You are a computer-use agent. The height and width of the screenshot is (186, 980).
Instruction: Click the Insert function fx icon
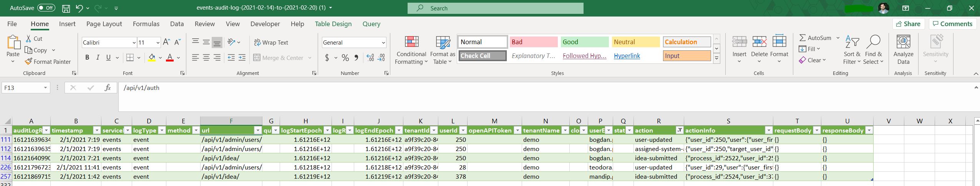108,88
